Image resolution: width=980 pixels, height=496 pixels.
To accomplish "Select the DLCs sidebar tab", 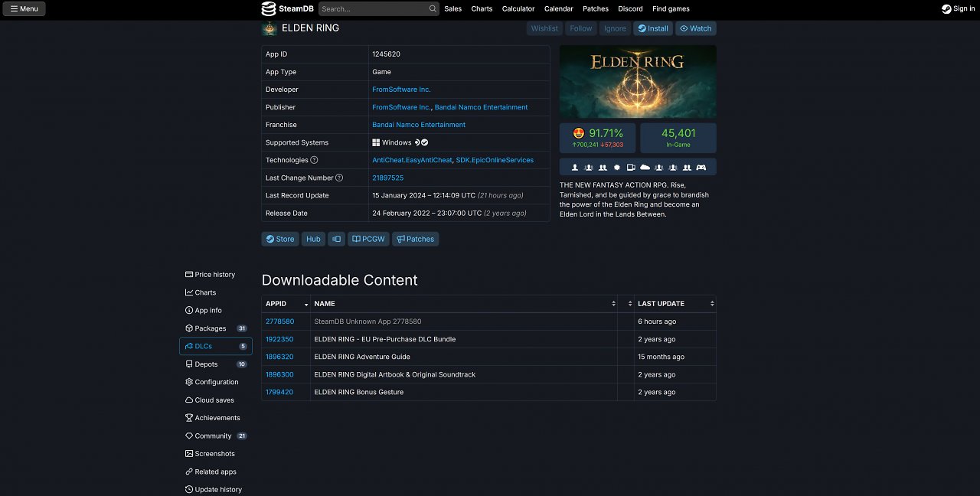I will click(216, 346).
